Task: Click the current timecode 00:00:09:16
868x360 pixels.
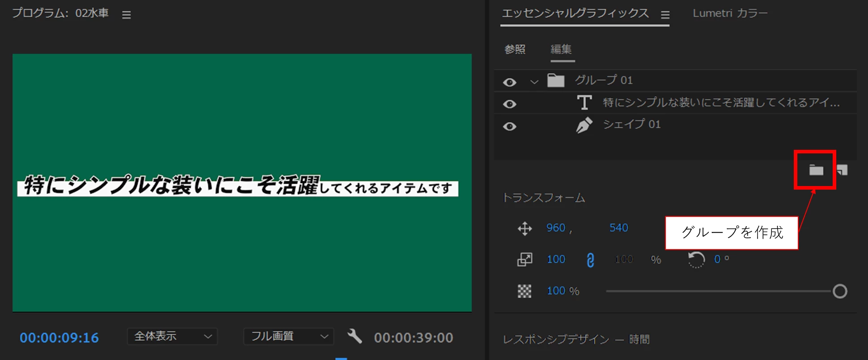Action: pyautogui.click(x=59, y=338)
